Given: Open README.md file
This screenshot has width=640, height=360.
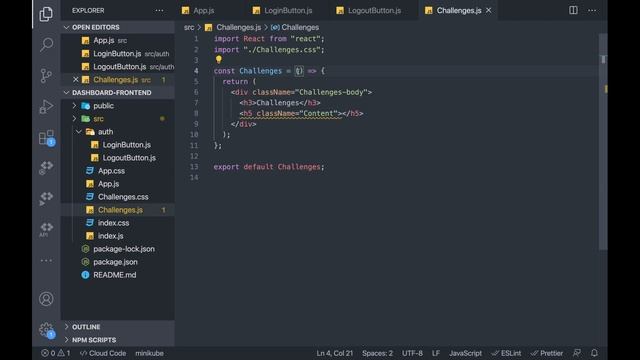Looking at the screenshot, I should tap(118, 275).
